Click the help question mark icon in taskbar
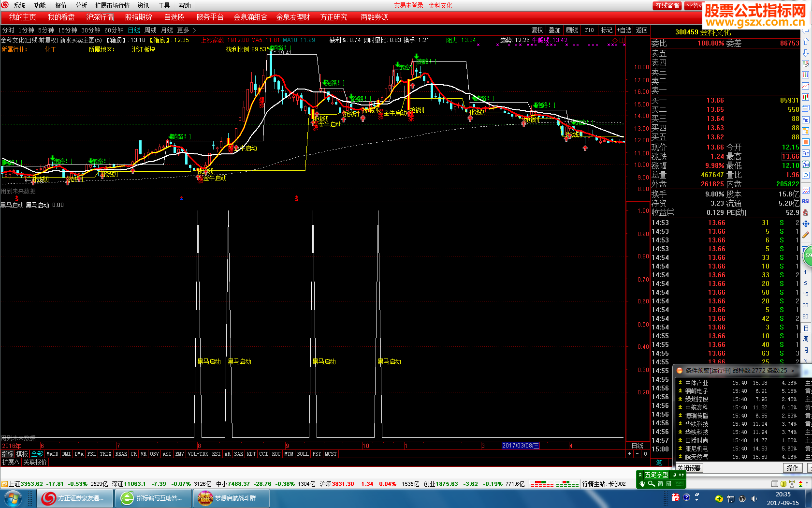The image size is (812, 508). coord(686,497)
